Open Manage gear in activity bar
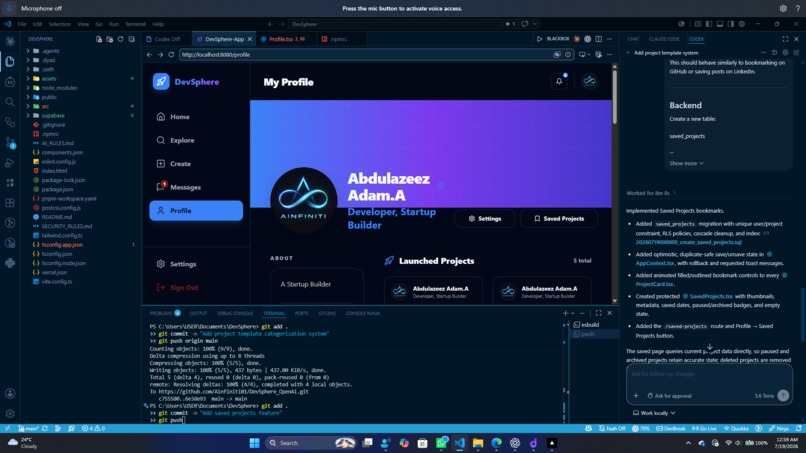The height and width of the screenshot is (453, 806). tap(10, 413)
